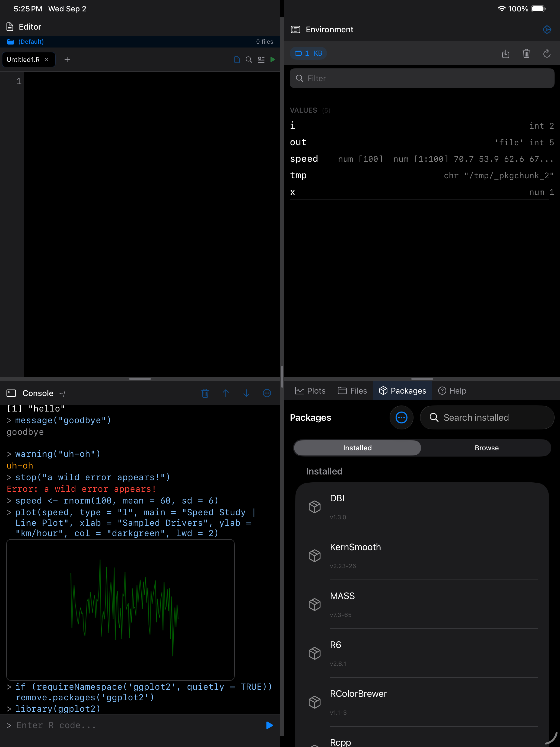Switch to the Files tab

coord(352,391)
